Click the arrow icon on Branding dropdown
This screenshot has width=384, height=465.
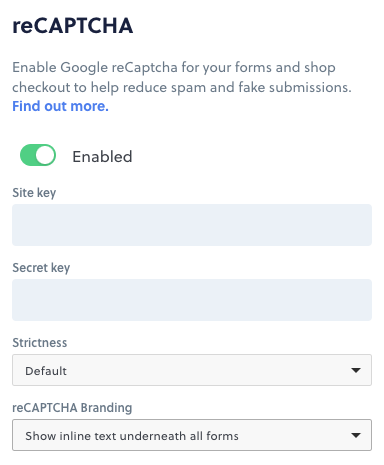(x=356, y=435)
